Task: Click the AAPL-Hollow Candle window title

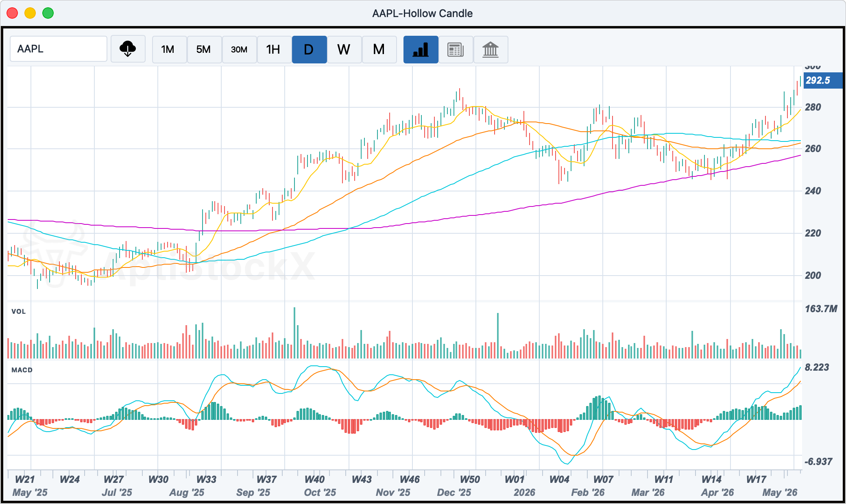Action: [x=423, y=13]
